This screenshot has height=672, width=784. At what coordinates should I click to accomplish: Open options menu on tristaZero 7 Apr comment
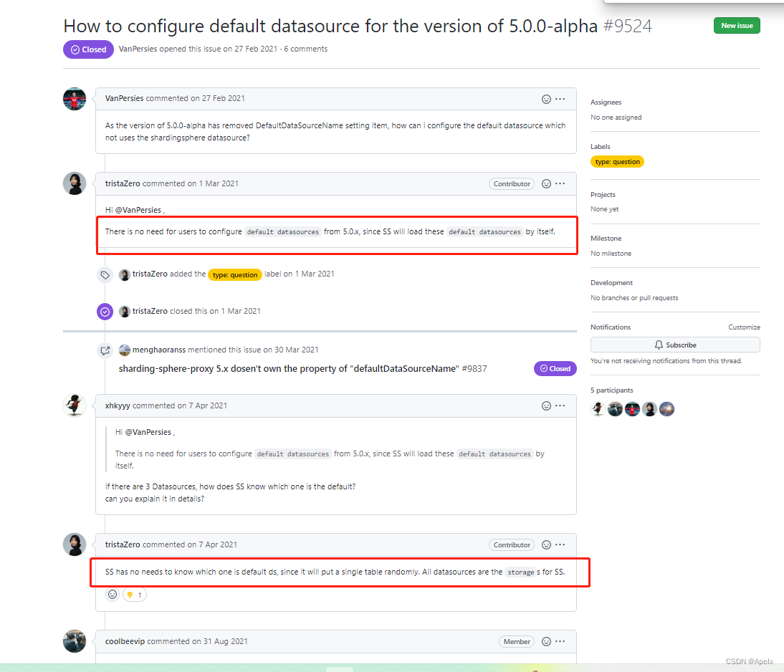[560, 545]
